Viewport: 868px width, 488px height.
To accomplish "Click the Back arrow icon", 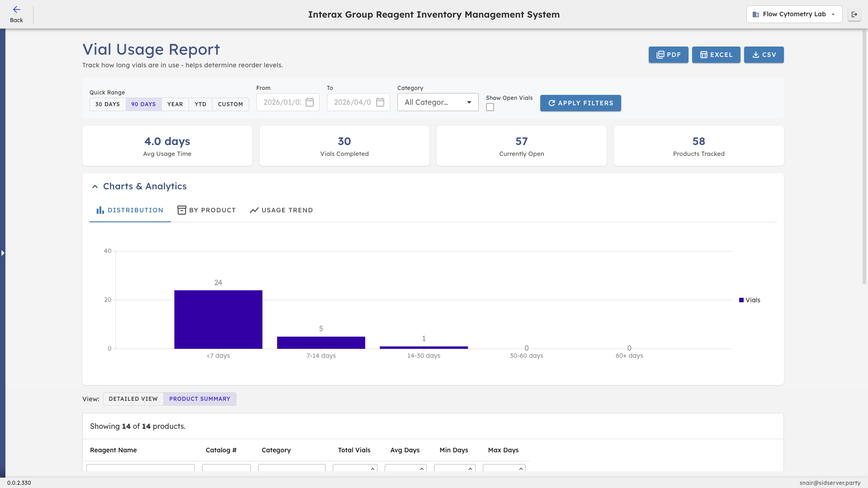I will (x=17, y=9).
